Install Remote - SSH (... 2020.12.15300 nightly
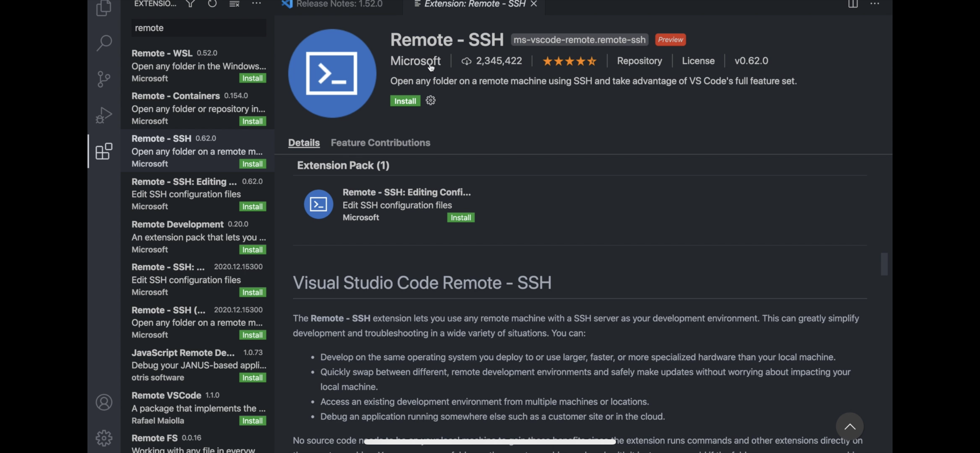 pos(253,335)
